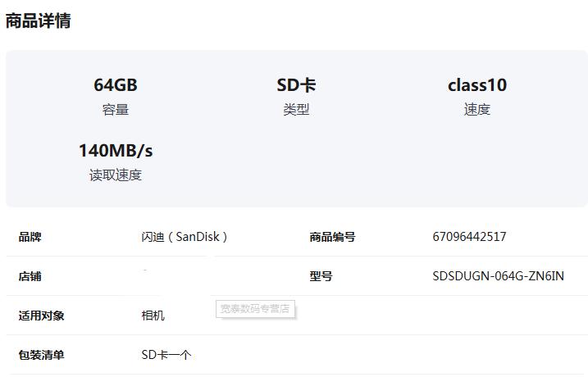
Task: Click the 商品编号 field label
Action: pos(332,237)
